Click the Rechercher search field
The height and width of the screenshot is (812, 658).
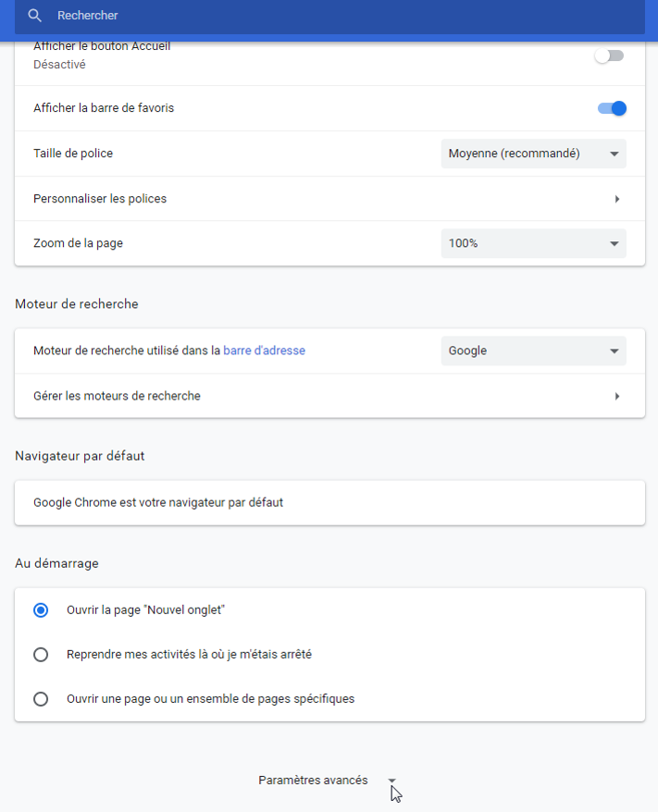coord(329,16)
